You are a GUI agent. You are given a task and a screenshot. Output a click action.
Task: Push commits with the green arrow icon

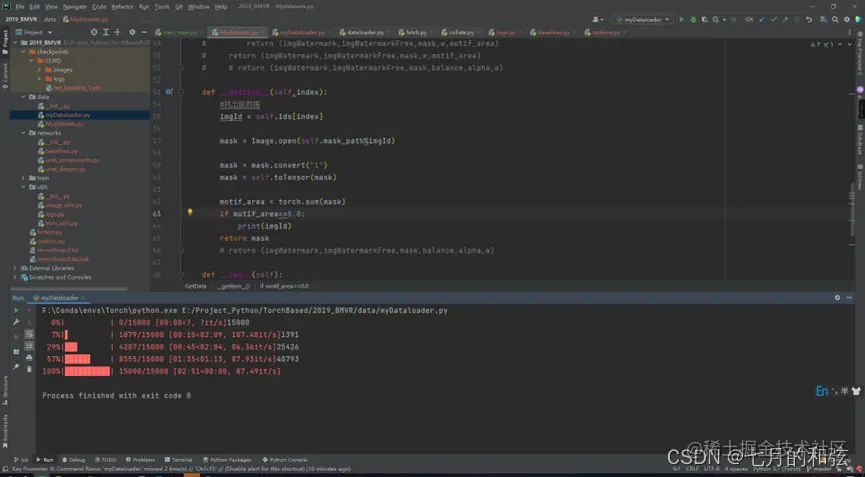[785, 19]
